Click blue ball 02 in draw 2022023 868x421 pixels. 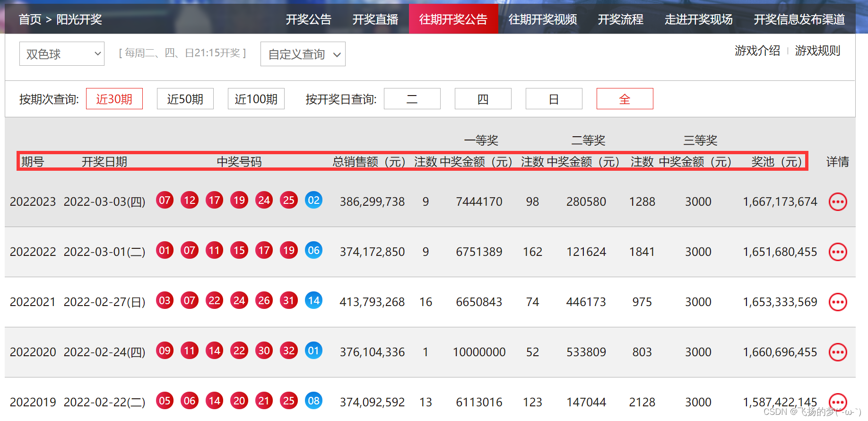pos(313,200)
